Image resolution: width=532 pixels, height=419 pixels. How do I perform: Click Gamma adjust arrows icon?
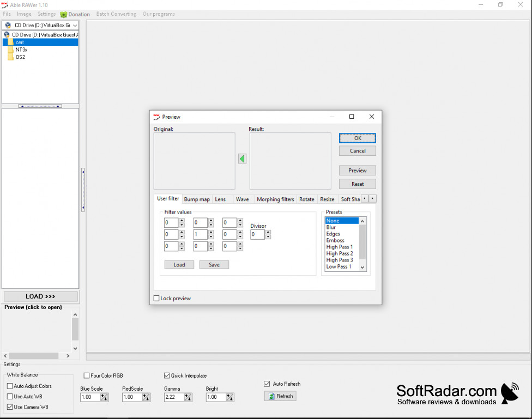188,397
